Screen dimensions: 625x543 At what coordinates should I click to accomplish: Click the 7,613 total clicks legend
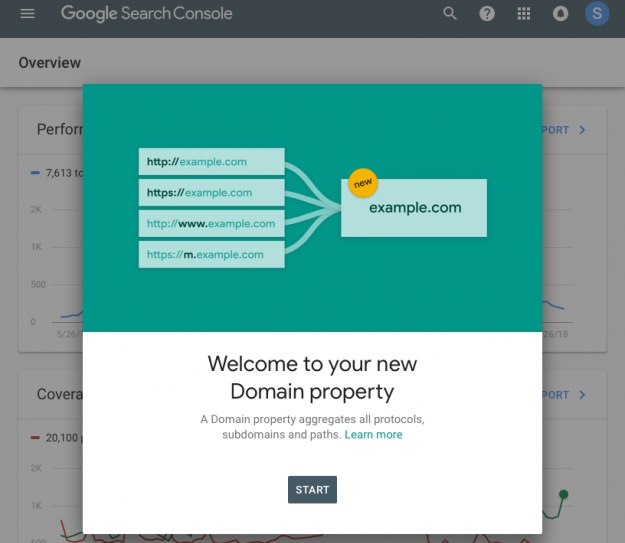(57, 173)
